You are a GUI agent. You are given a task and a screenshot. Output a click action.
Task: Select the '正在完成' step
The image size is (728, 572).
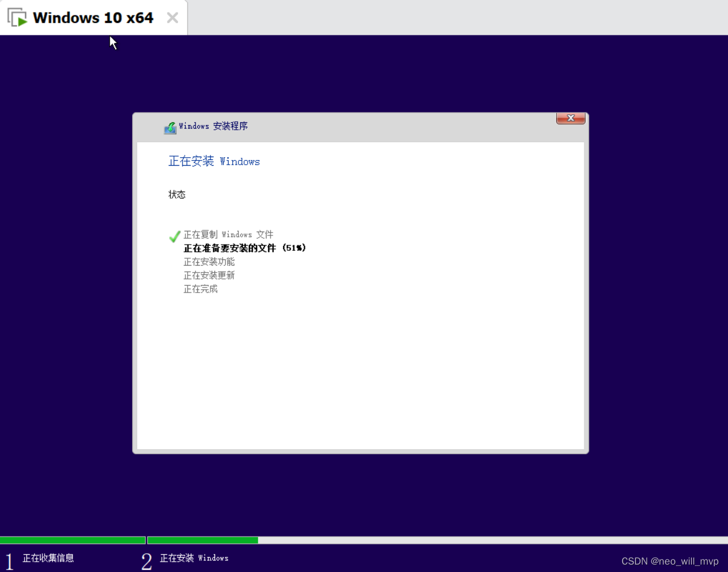pos(200,289)
